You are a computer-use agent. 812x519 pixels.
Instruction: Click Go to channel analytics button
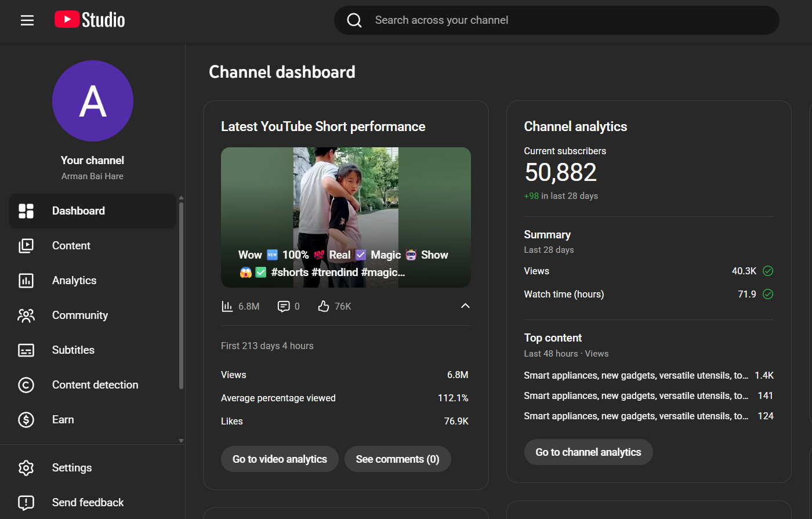588,452
